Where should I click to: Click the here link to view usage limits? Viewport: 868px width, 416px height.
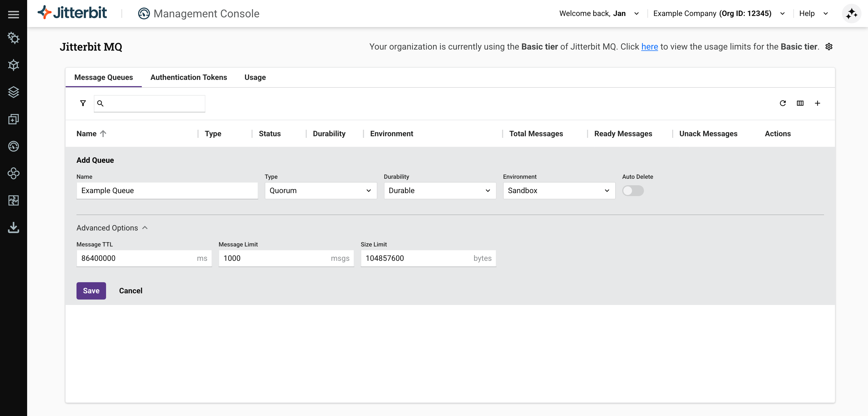649,47
